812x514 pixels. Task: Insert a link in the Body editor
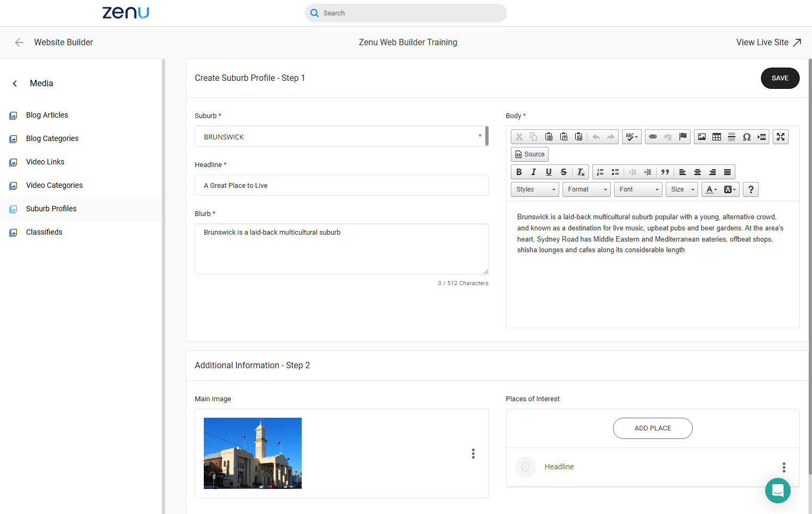pyautogui.click(x=653, y=137)
